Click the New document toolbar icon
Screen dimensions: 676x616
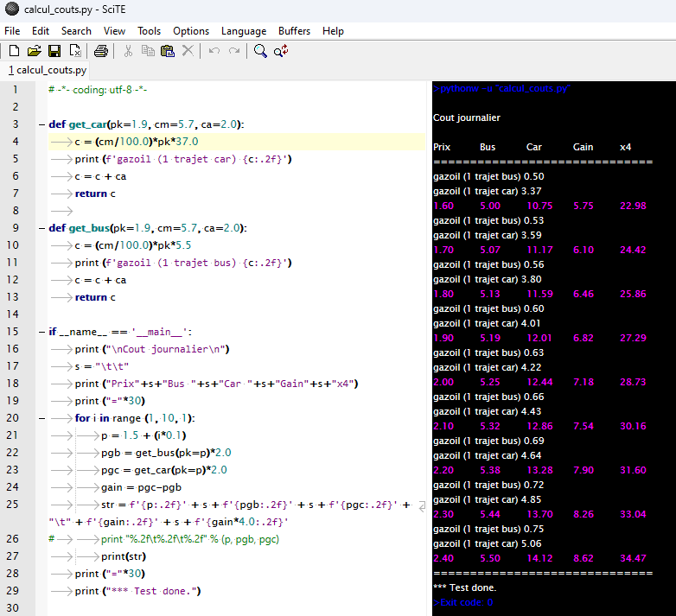[14, 51]
